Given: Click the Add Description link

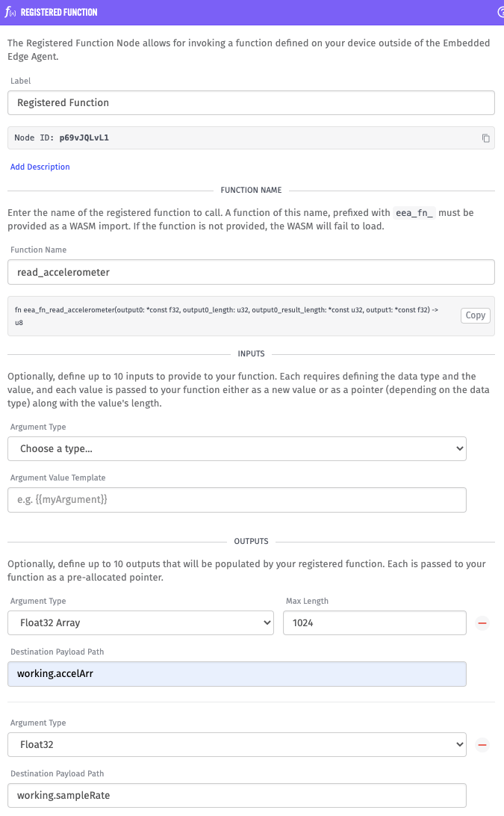Looking at the screenshot, I should pos(40,167).
